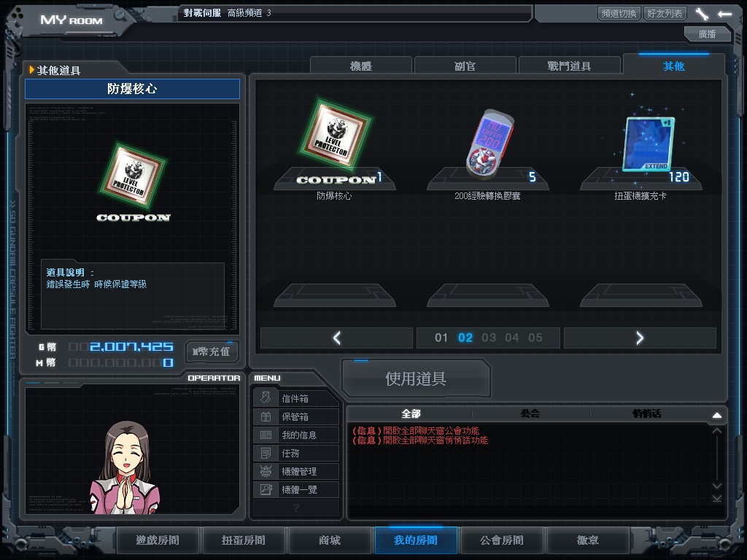Open the 機體管理 menu entry
The width and height of the screenshot is (747, 560).
click(296, 472)
